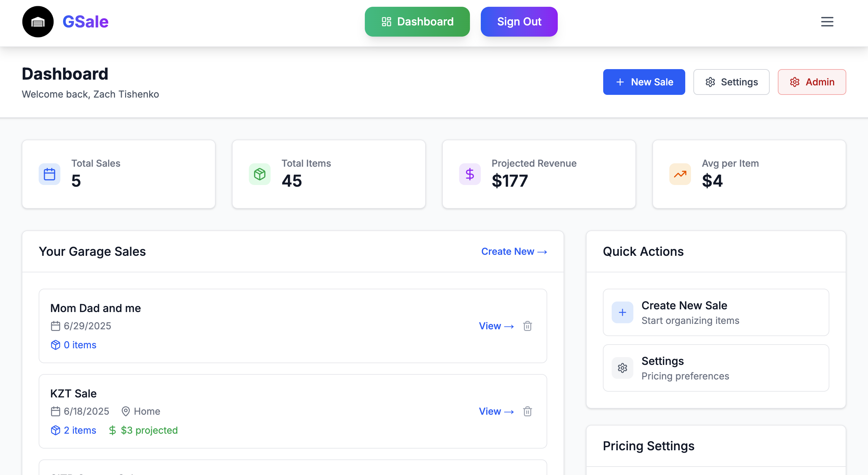View the KZT Sale details
This screenshot has height=475, width=868.
click(x=496, y=411)
